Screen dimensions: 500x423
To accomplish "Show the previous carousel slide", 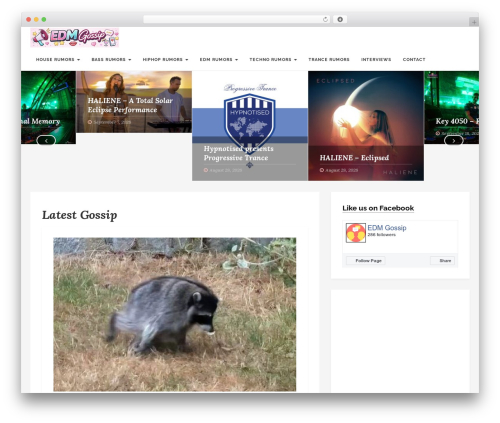I will pyautogui.click(x=46, y=141).
